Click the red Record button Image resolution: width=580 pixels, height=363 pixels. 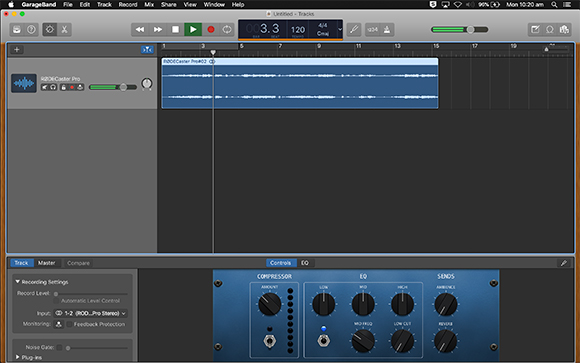(x=211, y=30)
